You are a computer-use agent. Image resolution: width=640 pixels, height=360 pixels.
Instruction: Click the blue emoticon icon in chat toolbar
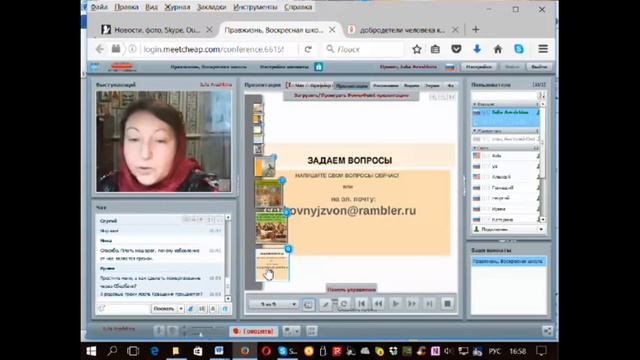coord(190,309)
